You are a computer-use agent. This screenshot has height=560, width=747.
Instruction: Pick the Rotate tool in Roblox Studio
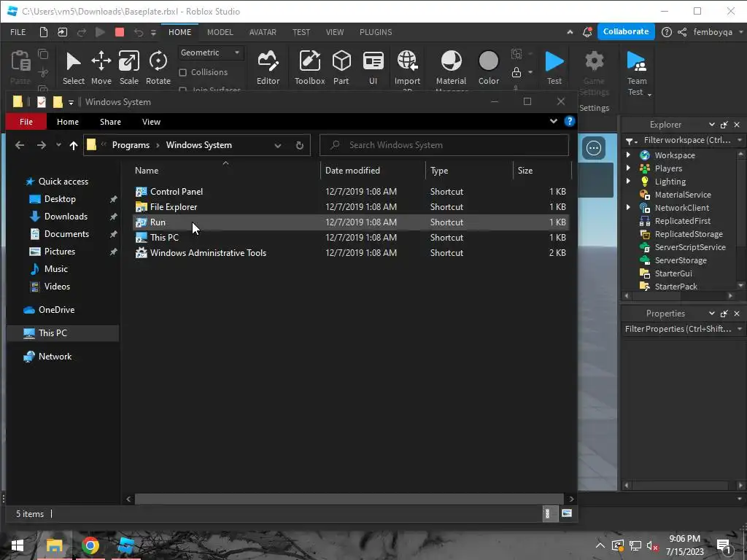pos(158,68)
